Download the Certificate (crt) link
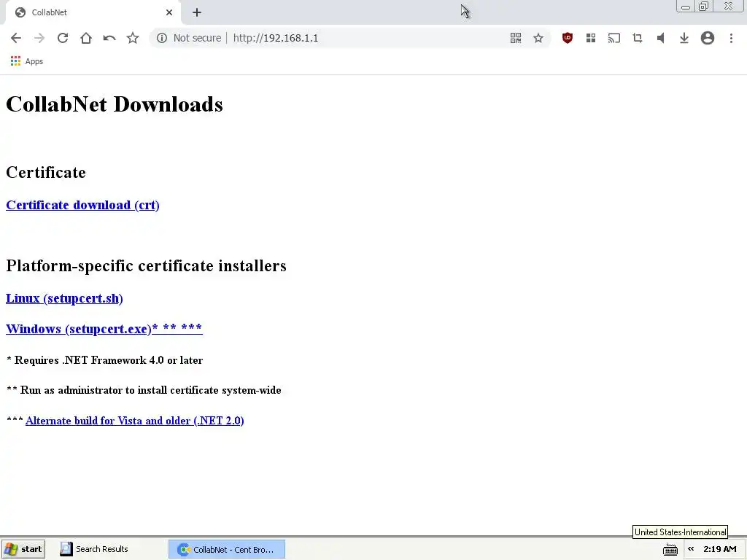747x560 pixels. click(82, 205)
